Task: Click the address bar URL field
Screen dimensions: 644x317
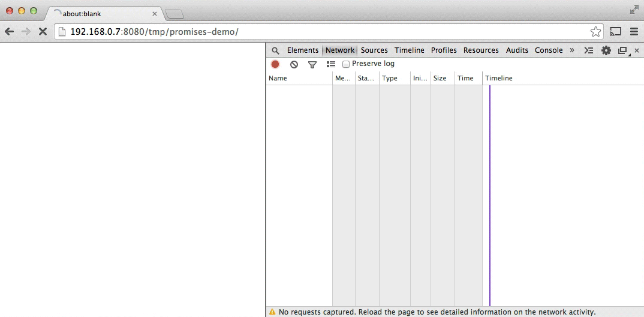Action: 329,32
